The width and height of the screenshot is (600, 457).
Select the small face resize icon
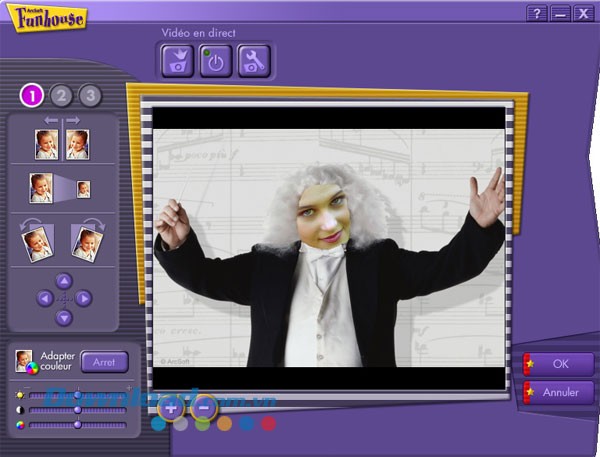point(83,188)
